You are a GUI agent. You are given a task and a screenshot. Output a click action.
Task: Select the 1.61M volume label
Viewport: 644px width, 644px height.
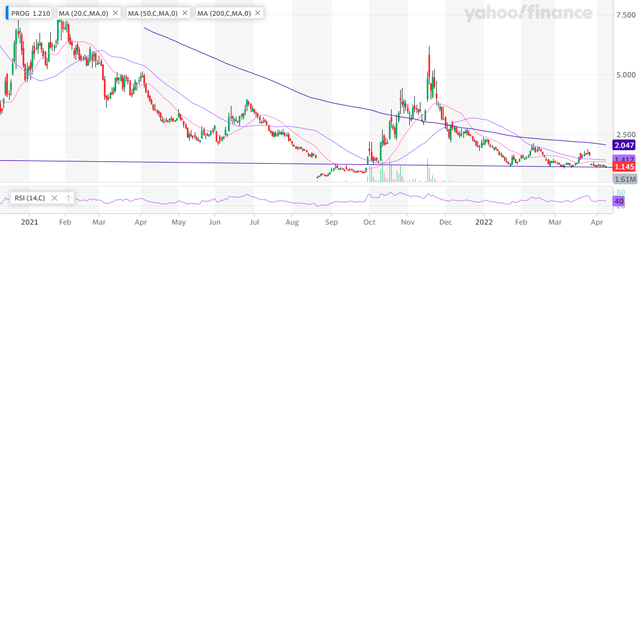click(625, 179)
